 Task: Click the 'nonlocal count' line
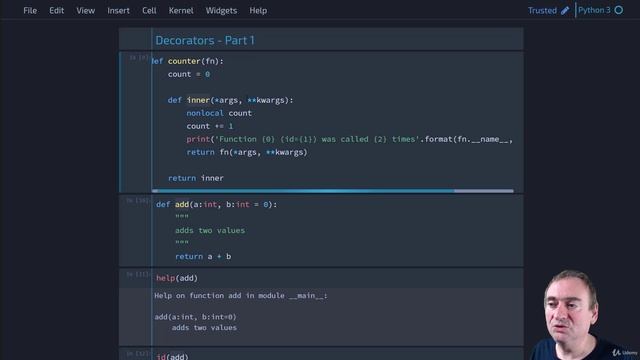219,113
